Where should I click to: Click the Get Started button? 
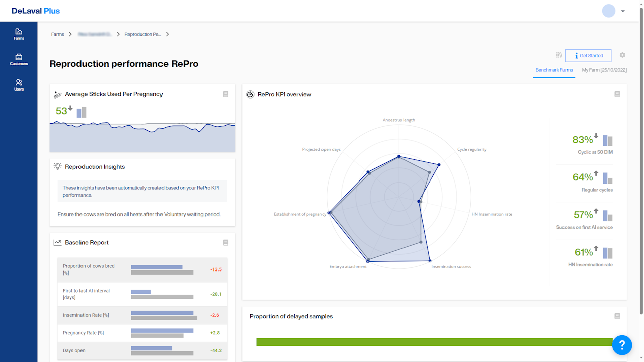pyautogui.click(x=588, y=55)
